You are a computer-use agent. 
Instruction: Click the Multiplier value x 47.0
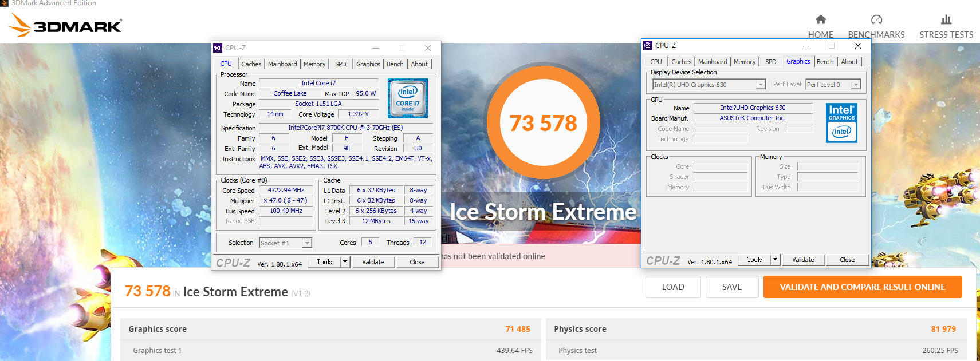[286, 200]
